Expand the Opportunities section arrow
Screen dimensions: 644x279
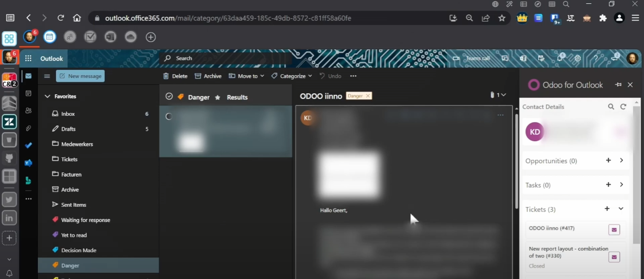tap(621, 160)
